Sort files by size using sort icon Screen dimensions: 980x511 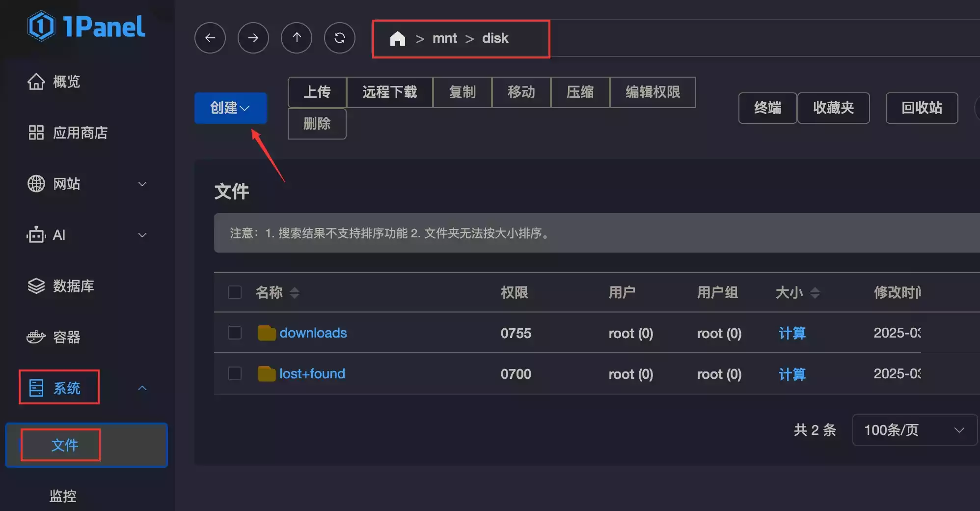(815, 293)
